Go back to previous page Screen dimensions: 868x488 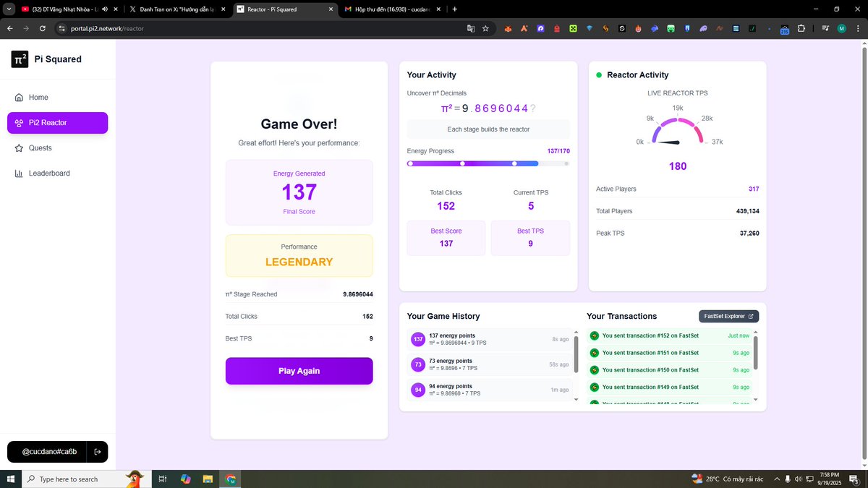point(10,28)
